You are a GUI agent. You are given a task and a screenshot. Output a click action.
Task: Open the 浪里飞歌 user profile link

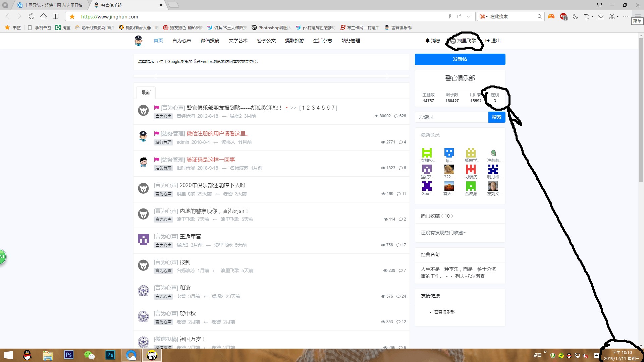click(463, 41)
